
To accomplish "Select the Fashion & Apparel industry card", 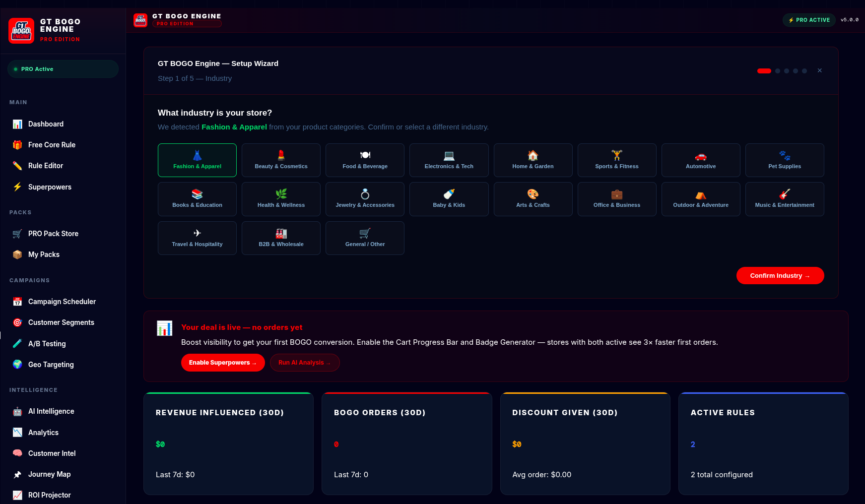I will (197, 160).
